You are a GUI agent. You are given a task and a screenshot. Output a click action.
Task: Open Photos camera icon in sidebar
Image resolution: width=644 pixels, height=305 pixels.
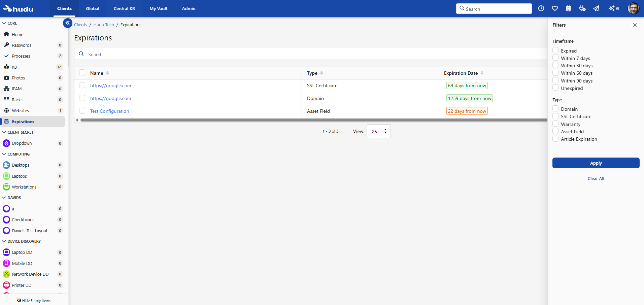[x=6, y=78]
